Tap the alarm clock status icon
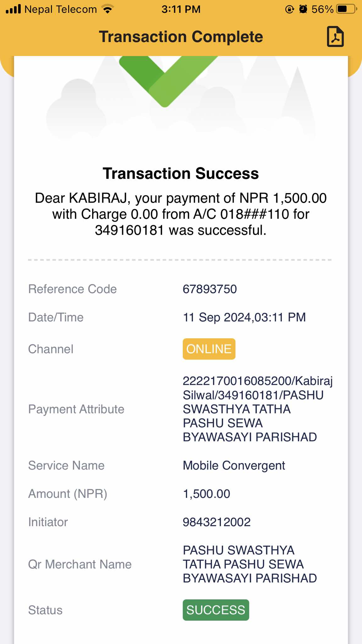Image resolution: width=362 pixels, height=644 pixels. click(x=303, y=9)
